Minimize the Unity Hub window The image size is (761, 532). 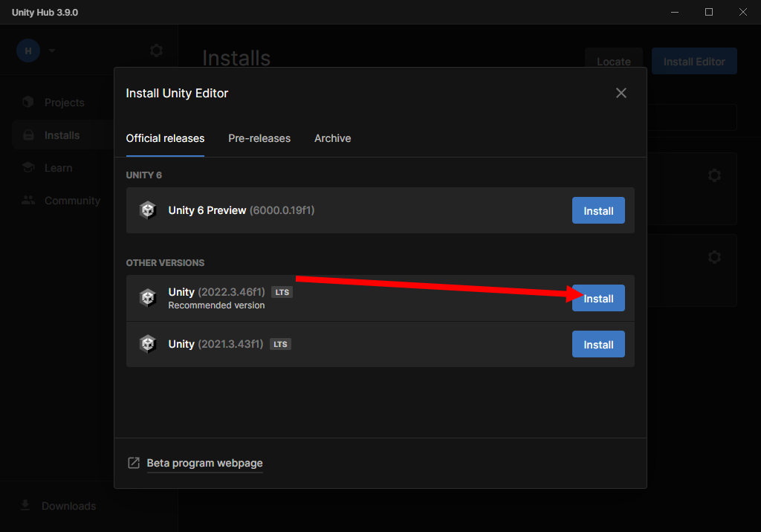point(675,12)
